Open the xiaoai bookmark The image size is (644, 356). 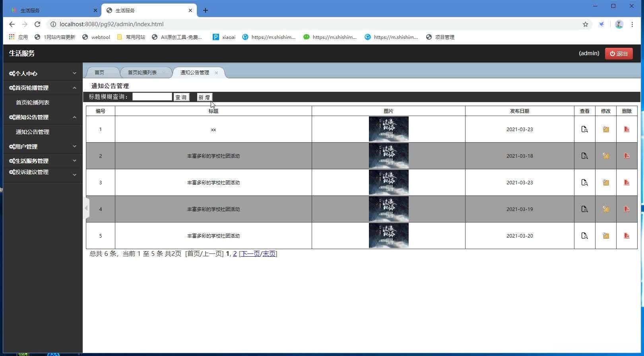coord(224,37)
